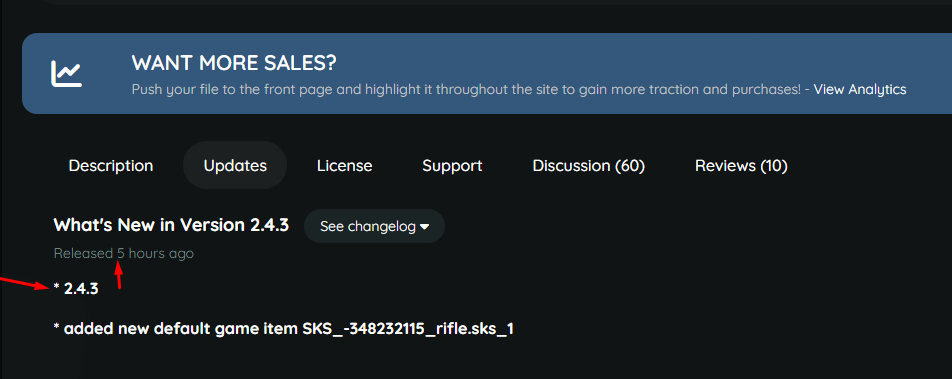952x379 pixels.
Task: View the Reviews (10) tab
Action: tap(741, 166)
